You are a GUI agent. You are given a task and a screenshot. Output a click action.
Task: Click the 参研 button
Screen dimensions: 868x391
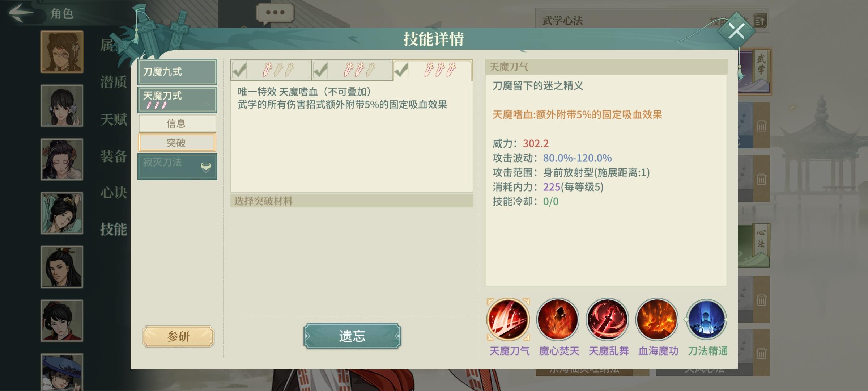point(178,336)
